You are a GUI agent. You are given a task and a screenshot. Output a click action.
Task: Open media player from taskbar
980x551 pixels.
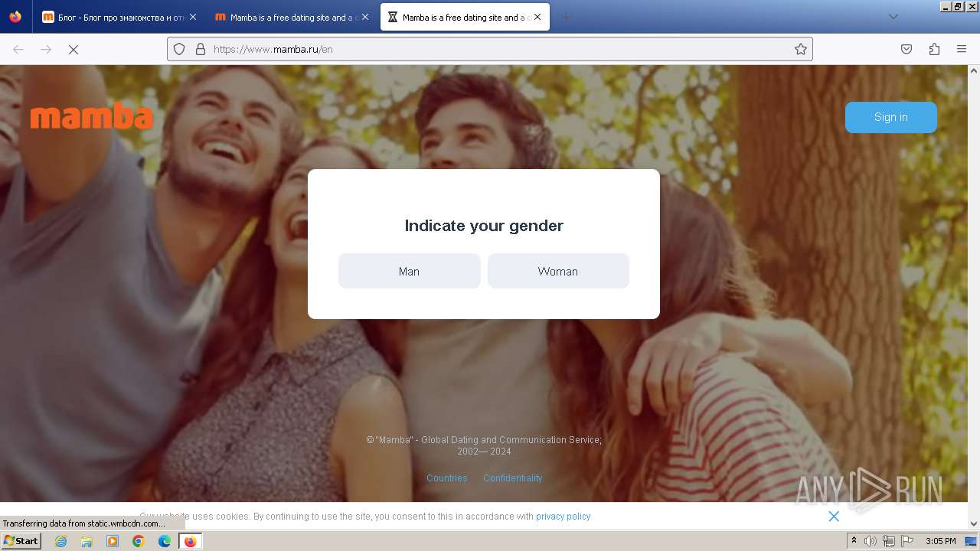[x=113, y=541]
